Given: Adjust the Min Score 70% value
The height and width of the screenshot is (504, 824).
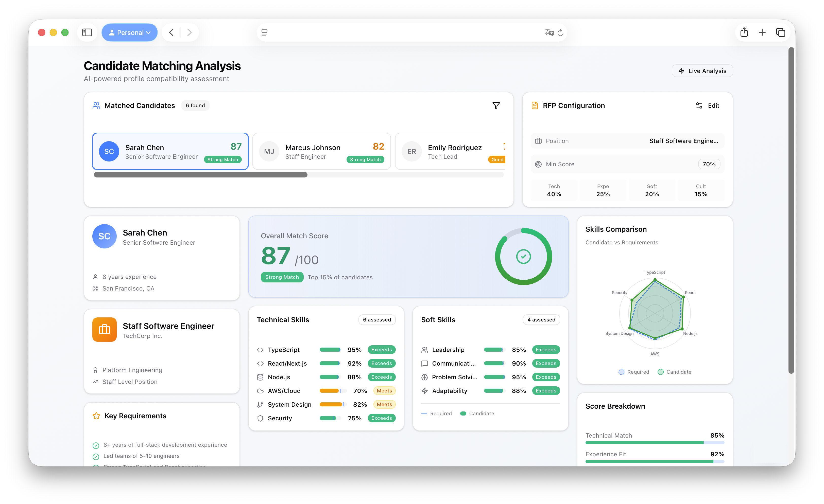Looking at the screenshot, I should (x=709, y=164).
